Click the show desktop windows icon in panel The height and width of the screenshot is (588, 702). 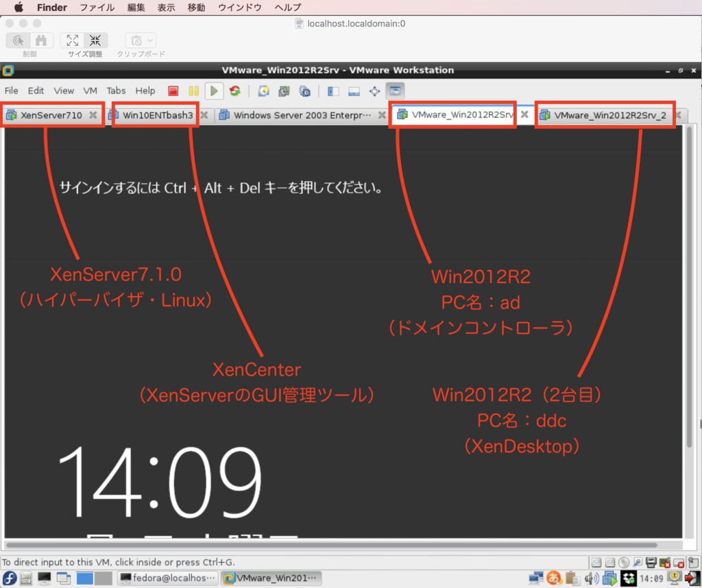[64, 578]
